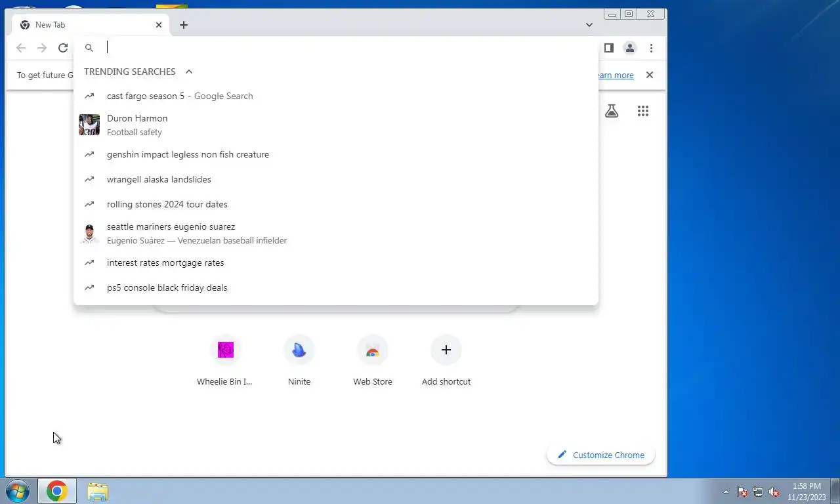Open the Chrome three-dot menu
The width and height of the screenshot is (840, 504).
click(651, 48)
